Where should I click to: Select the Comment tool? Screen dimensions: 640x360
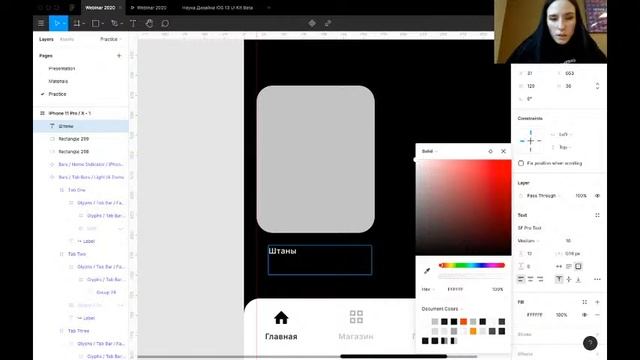[x=165, y=23]
